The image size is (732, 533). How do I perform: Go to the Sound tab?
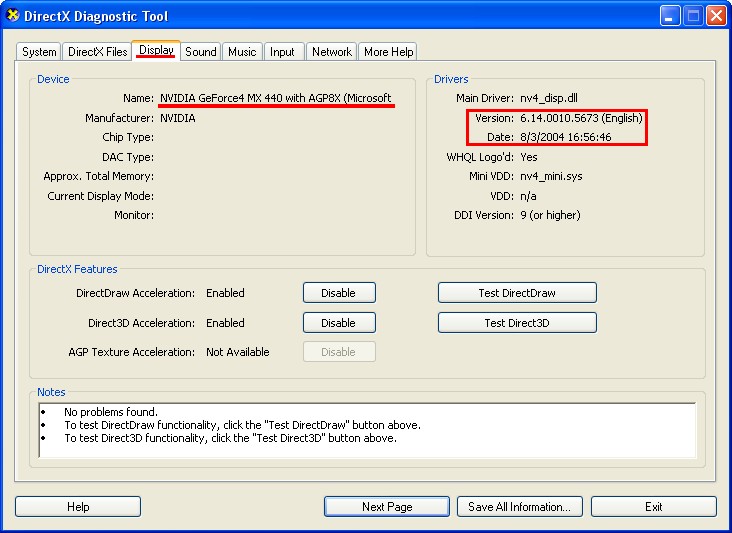coord(201,52)
